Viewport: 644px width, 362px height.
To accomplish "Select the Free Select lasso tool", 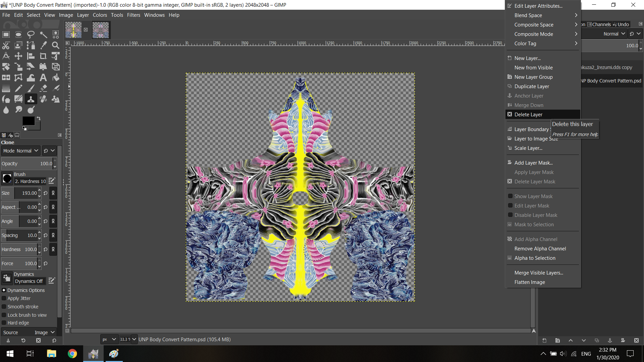I will [31, 35].
